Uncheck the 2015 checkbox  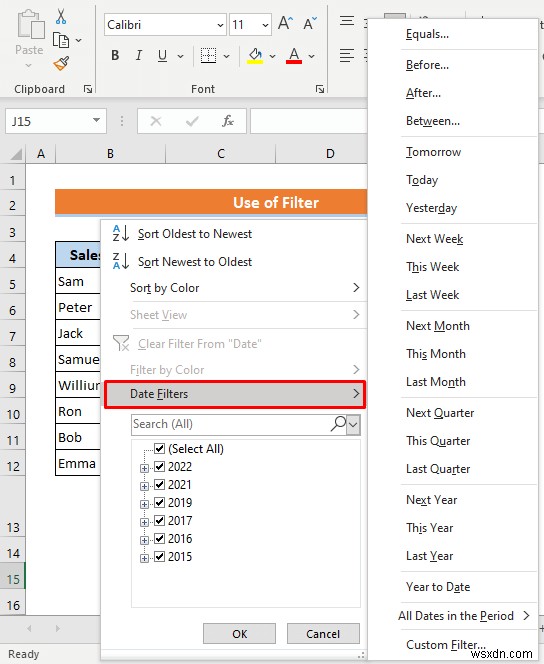[159, 556]
